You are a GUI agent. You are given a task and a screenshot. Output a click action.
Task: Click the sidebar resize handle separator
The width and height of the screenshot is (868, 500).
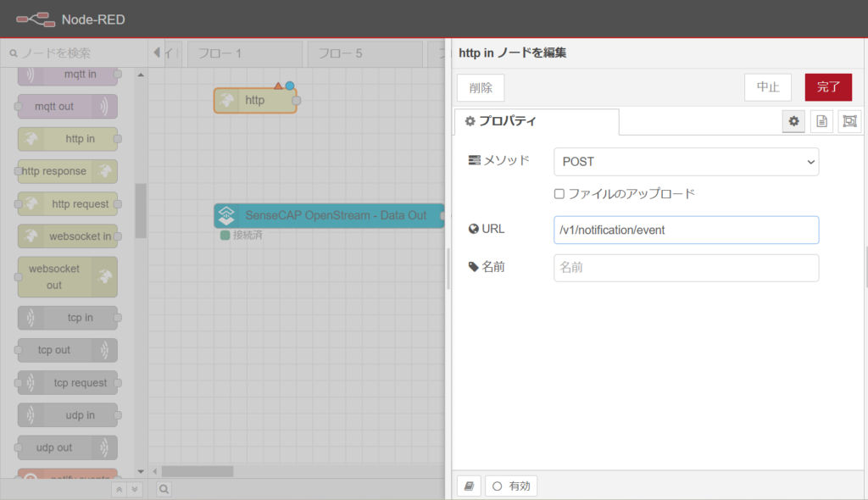(448, 269)
